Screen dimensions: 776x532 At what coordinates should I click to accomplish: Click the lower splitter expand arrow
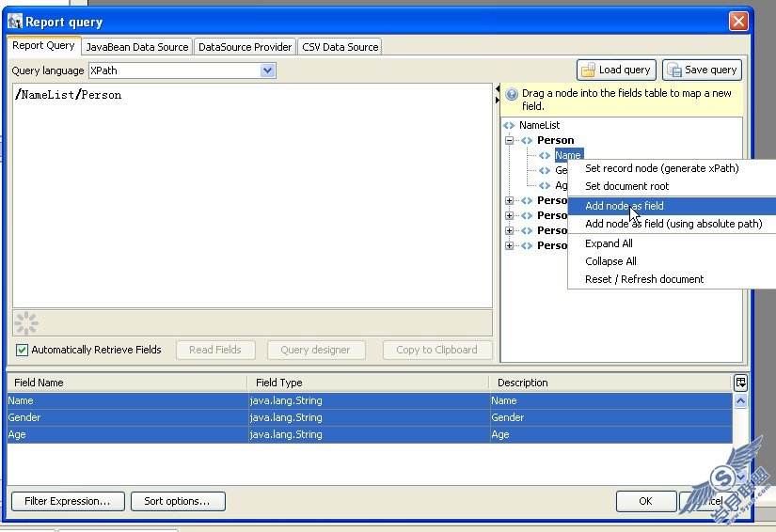tap(498, 100)
